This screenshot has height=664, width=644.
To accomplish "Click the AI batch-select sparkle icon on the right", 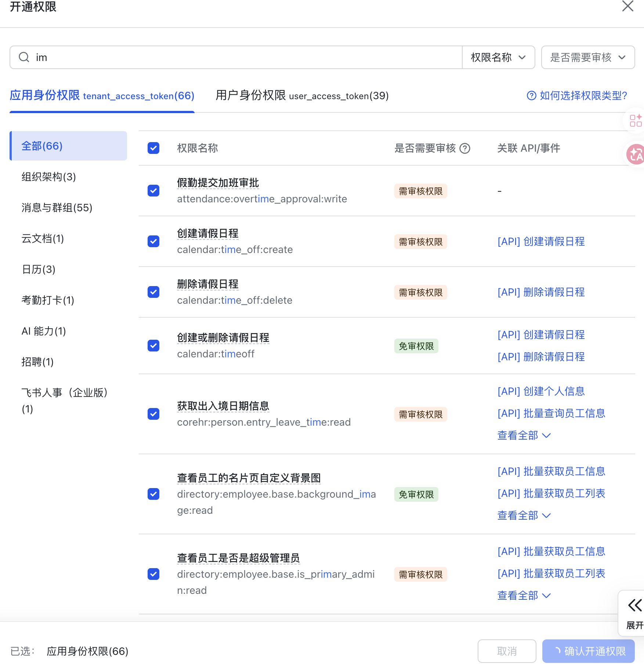I will coord(636,120).
